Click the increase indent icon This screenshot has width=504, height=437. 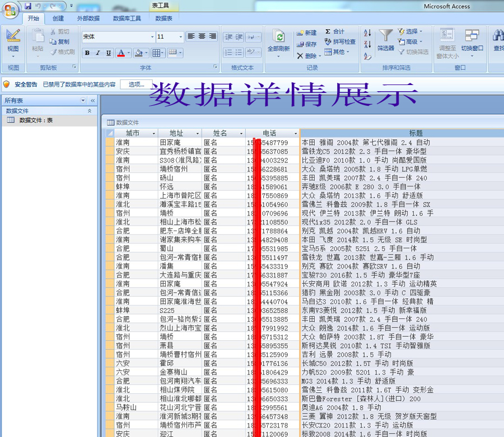(239, 37)
